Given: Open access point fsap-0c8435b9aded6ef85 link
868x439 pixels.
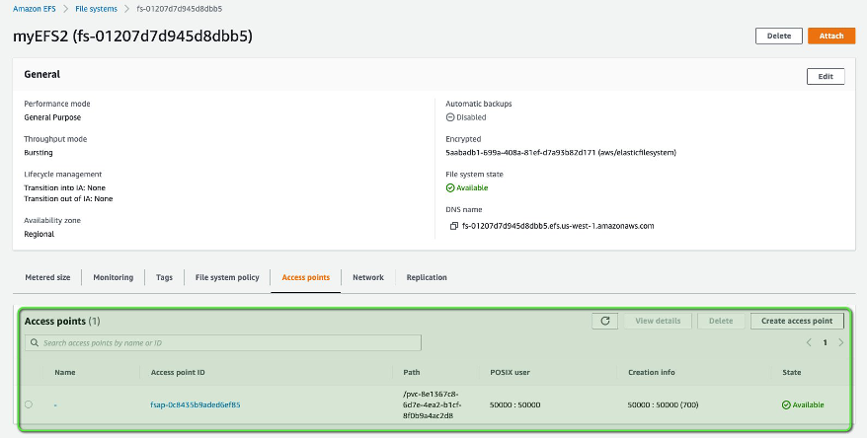Looking at the screenshot, I should pyautogui.click(x=196, y=405).
